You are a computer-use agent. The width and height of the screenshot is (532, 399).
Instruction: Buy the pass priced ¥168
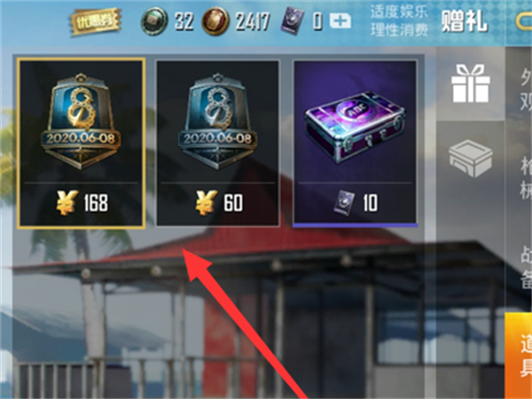(x=82, y=203)
